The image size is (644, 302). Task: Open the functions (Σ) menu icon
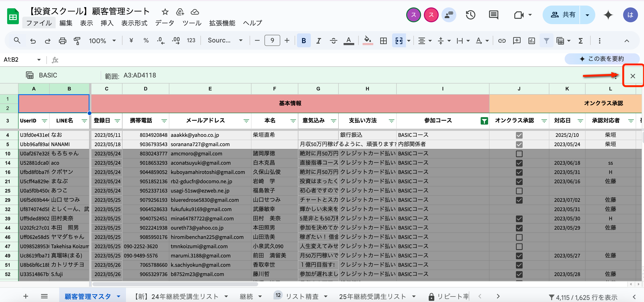tap(580, 40)
